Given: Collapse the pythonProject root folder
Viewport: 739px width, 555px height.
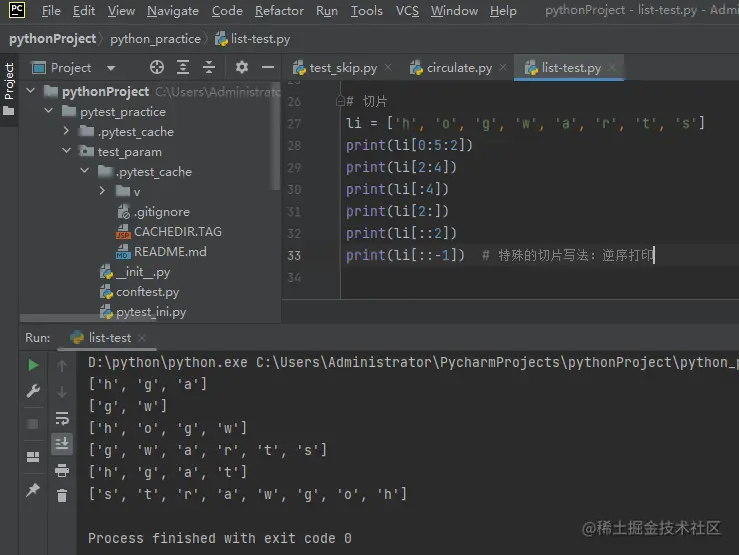Looking at the screenshot, I should pyautogui.click(x=31, y=90).
